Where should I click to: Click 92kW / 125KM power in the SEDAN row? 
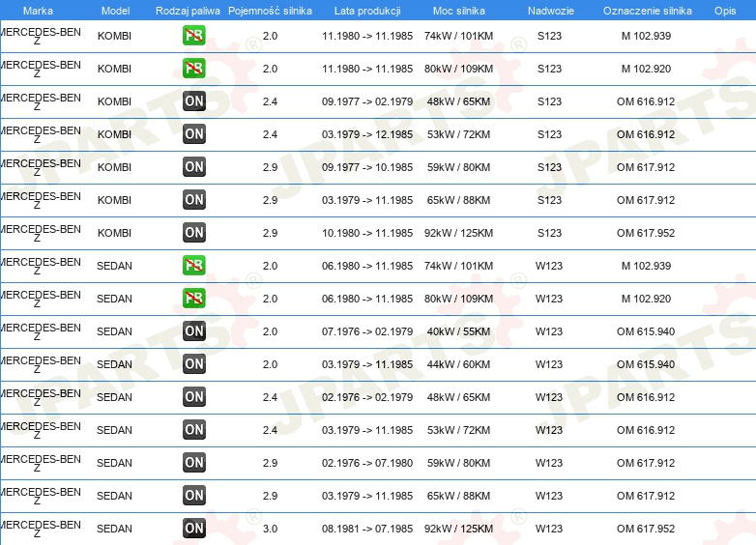(458, 529)
